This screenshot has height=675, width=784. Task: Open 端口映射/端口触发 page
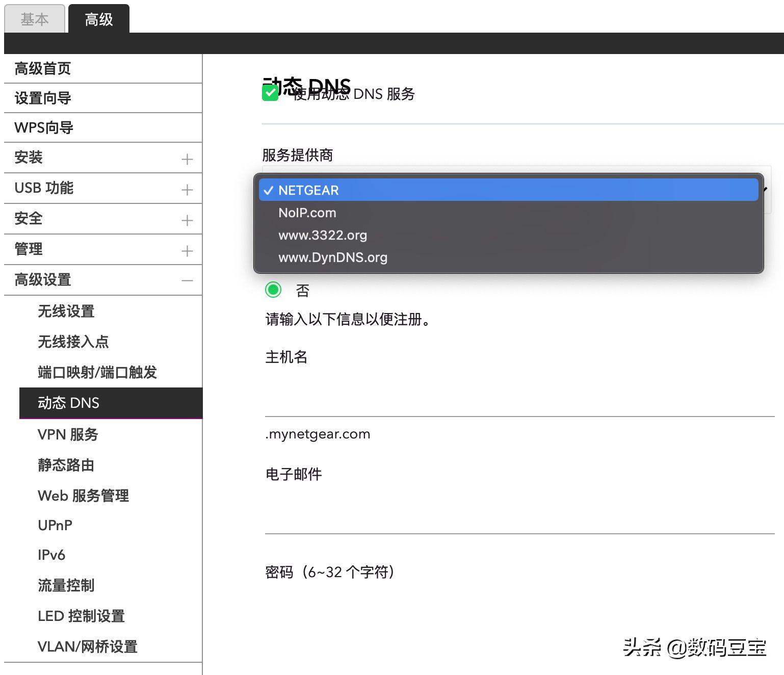[x=97, y=372]
